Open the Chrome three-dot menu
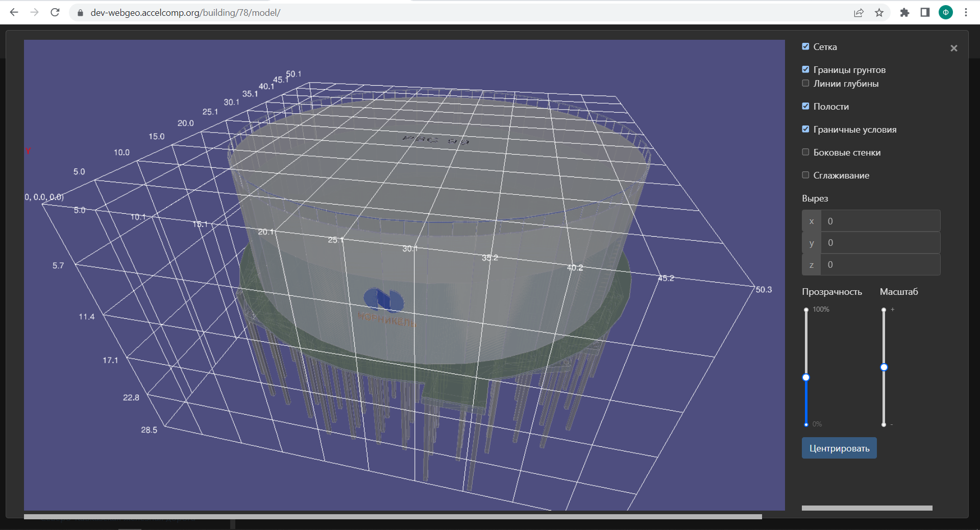This screenshot has width=980, height=530. (x=966, y=13)
